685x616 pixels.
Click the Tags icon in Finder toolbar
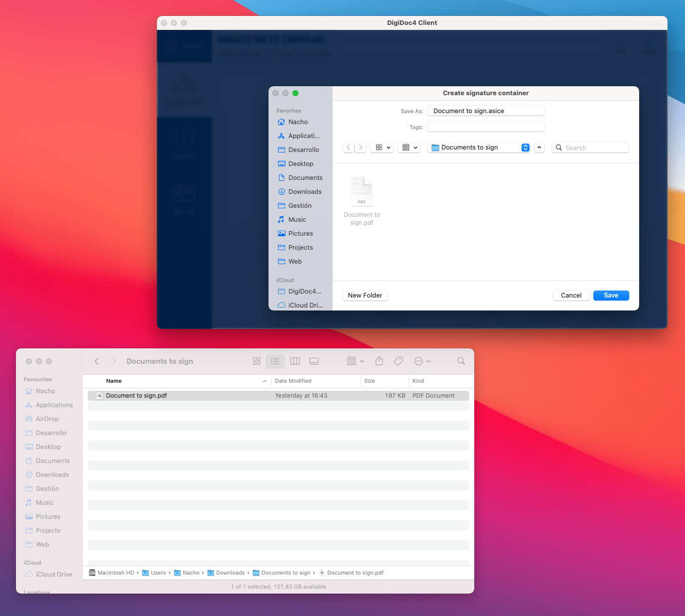pos(398,361)
